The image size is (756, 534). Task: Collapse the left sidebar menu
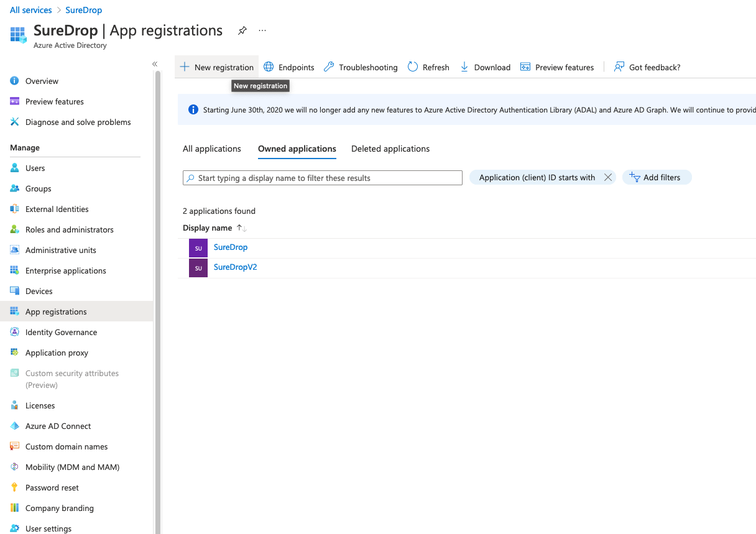tap(155, 64)
